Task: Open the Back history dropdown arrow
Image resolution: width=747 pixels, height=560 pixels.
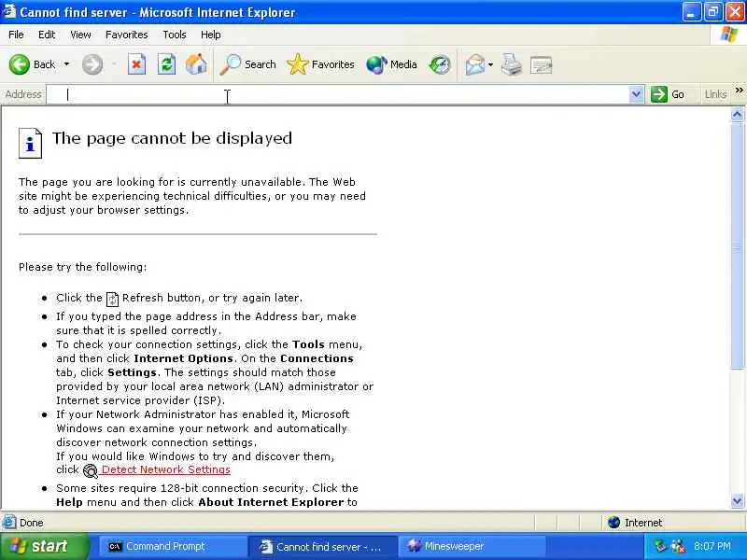Action: [66, 64]
